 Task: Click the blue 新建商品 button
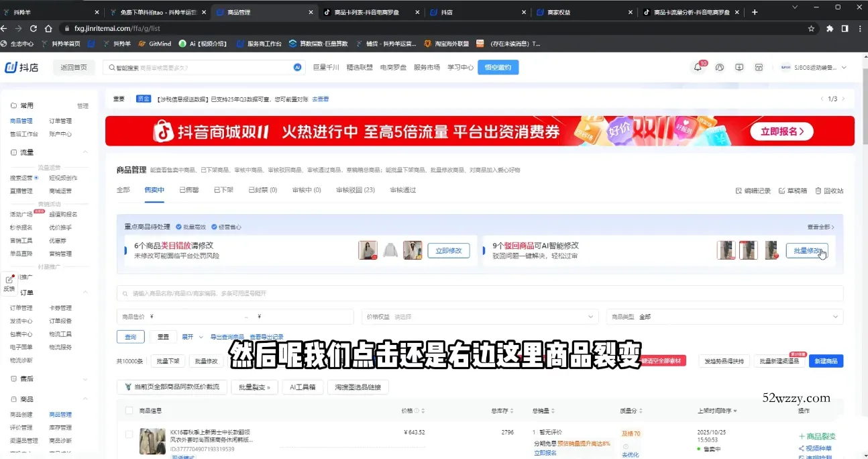[826, 361]
